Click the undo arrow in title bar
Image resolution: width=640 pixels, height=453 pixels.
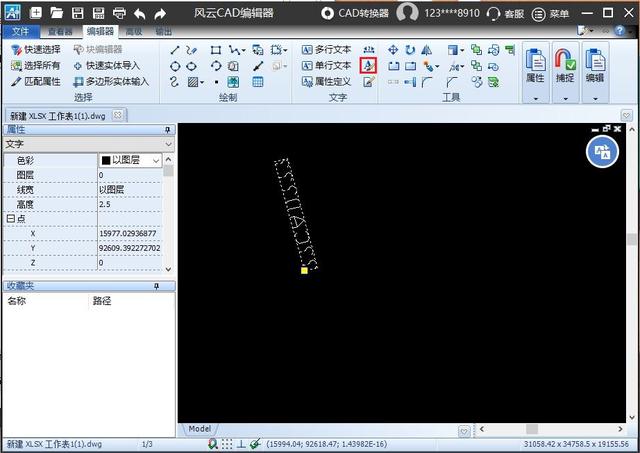coord(140,14)
